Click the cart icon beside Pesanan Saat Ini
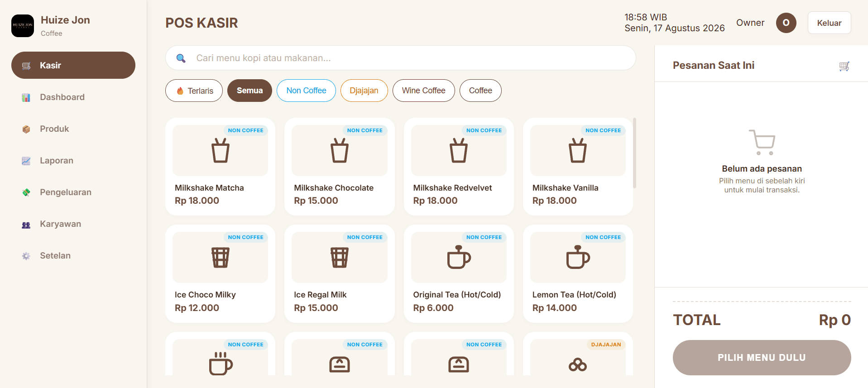 [844, 66]
